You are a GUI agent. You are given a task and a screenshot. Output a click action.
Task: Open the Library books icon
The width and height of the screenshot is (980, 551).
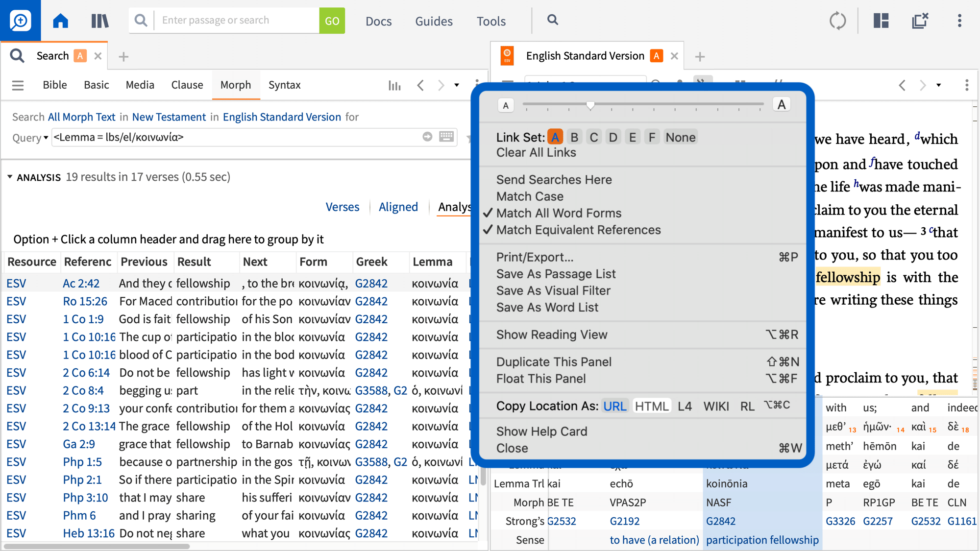[x=100, y=21]
